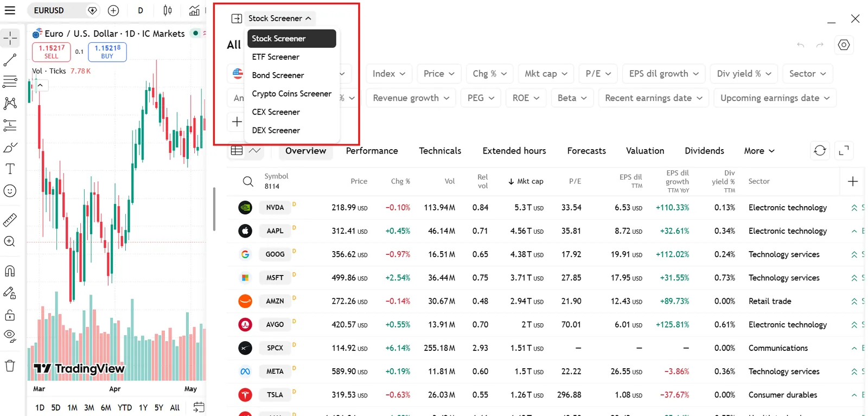Switch to the Valuation tab
This screenshot has width=868, height=416.
tap(645, 151)
